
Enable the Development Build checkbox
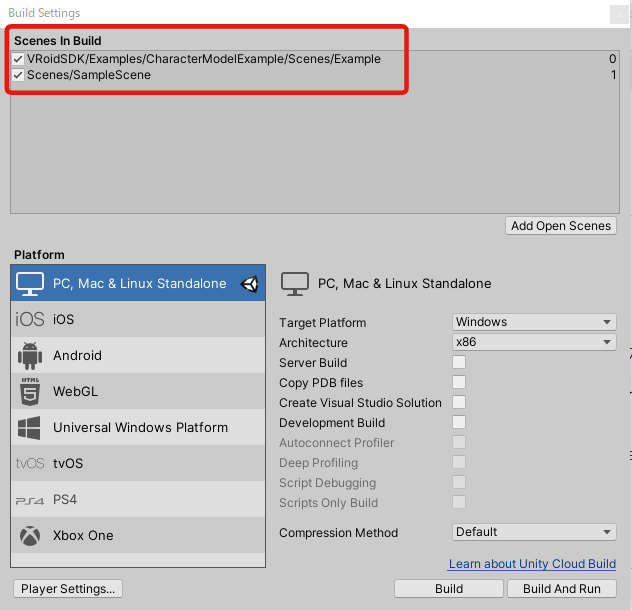pyautogui.click(x=459, y=422)
